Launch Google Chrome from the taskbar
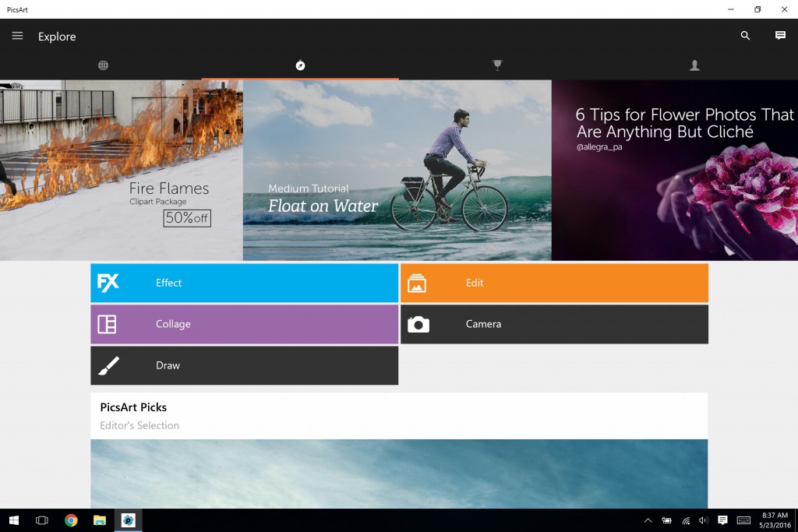 [x=71, y=520]
